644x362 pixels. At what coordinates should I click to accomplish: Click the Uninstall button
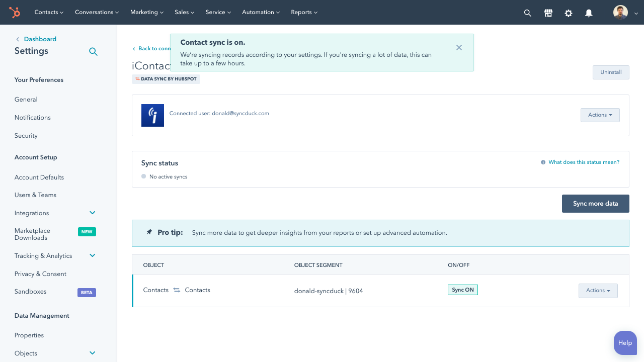point(611,72)
